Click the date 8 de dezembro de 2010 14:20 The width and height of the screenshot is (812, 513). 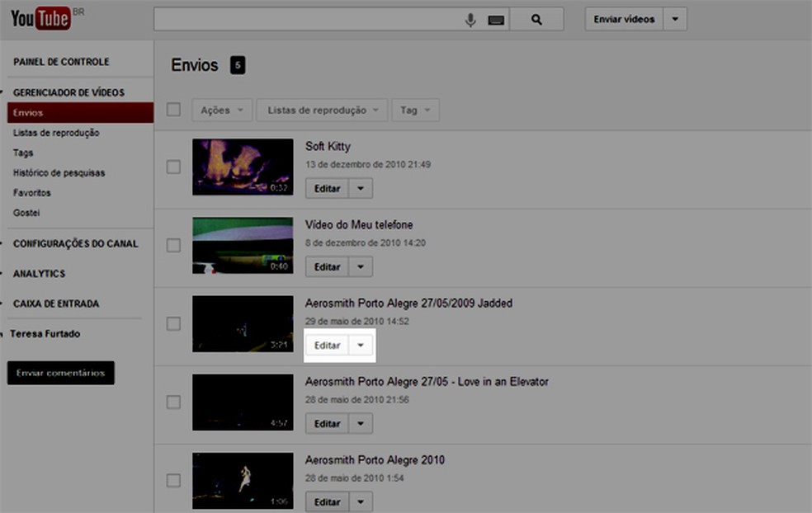tap(365, 242)
